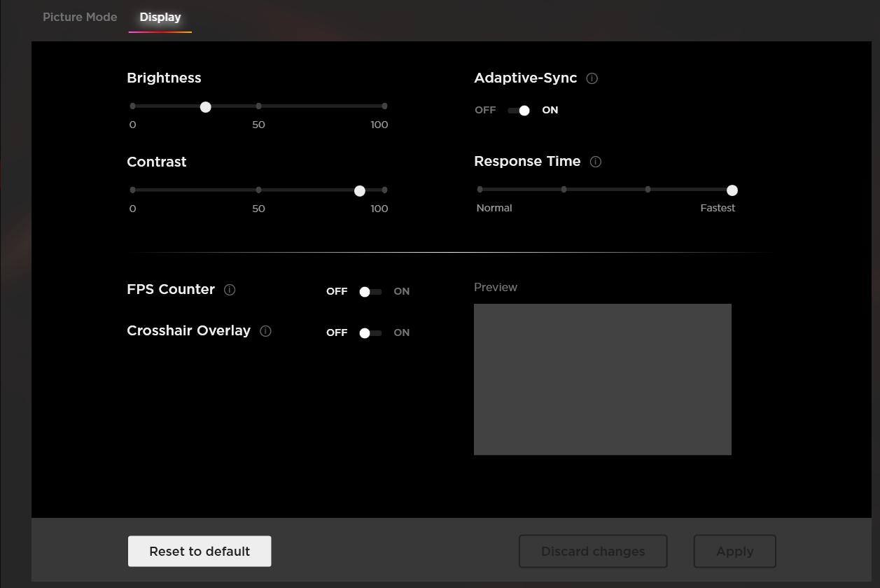
Task: Click the Crosshair Overlay info icon
Action: tap(265, 331)
